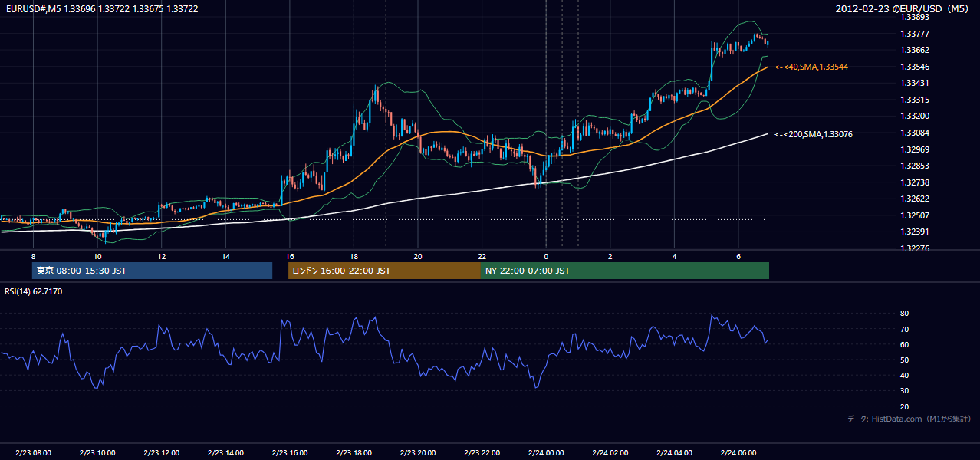This screenshot has width=980, height=460.
Task: Click price axis value 1.32738
Action: 914,182
